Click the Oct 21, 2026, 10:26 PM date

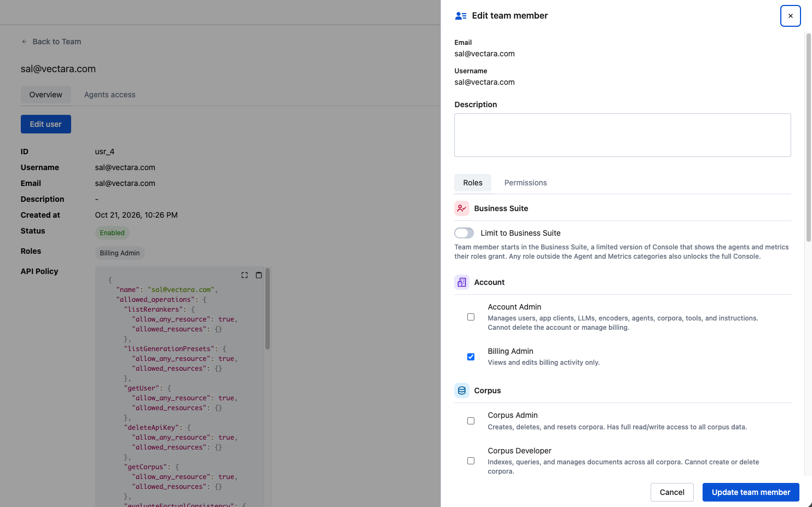pyautogui.click(x=136, y=215)
